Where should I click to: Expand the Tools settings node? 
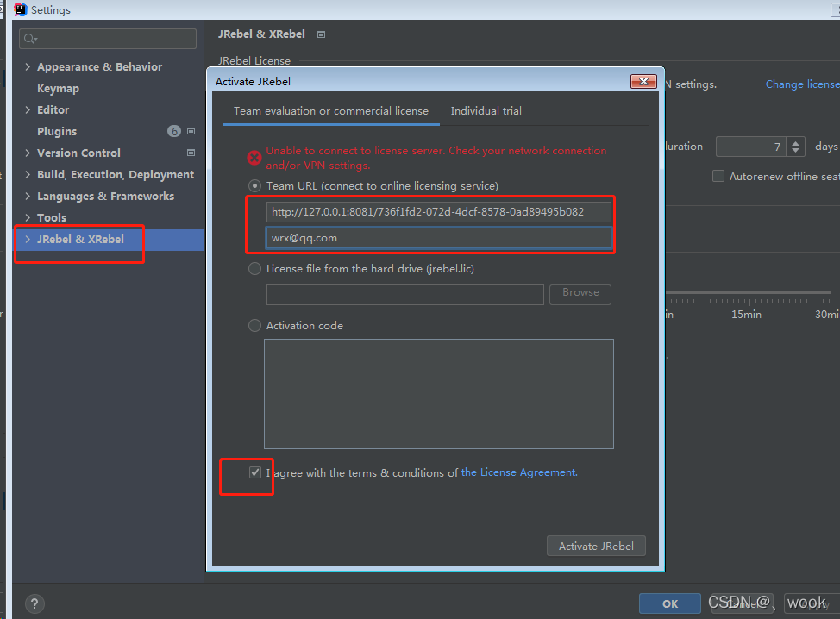(x=28, y=217)
